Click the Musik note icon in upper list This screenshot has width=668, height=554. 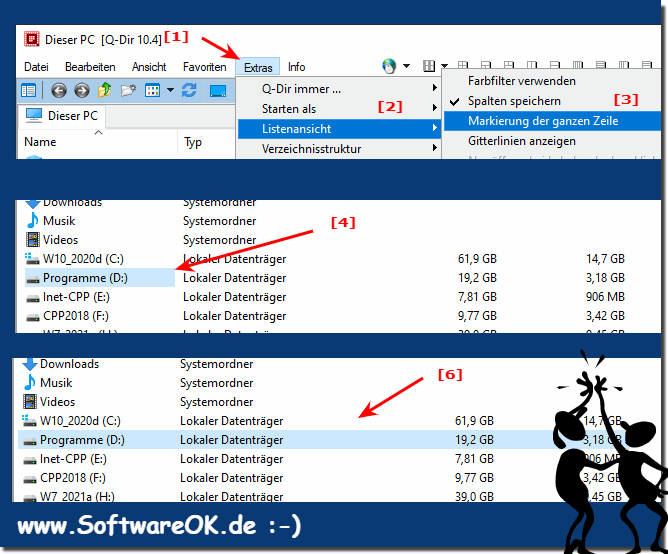point(32,221)
